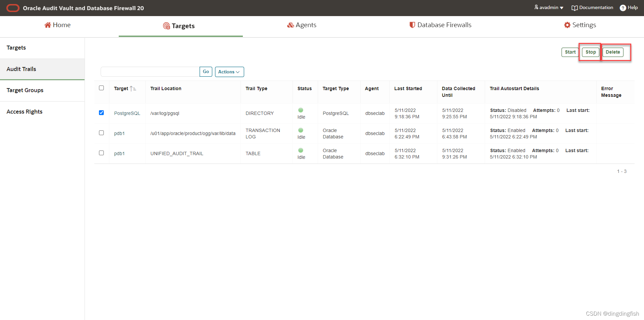This screenshot has height=320, width=644.
Task: Select Audit Trails in the sidebar
Action: 42,69
